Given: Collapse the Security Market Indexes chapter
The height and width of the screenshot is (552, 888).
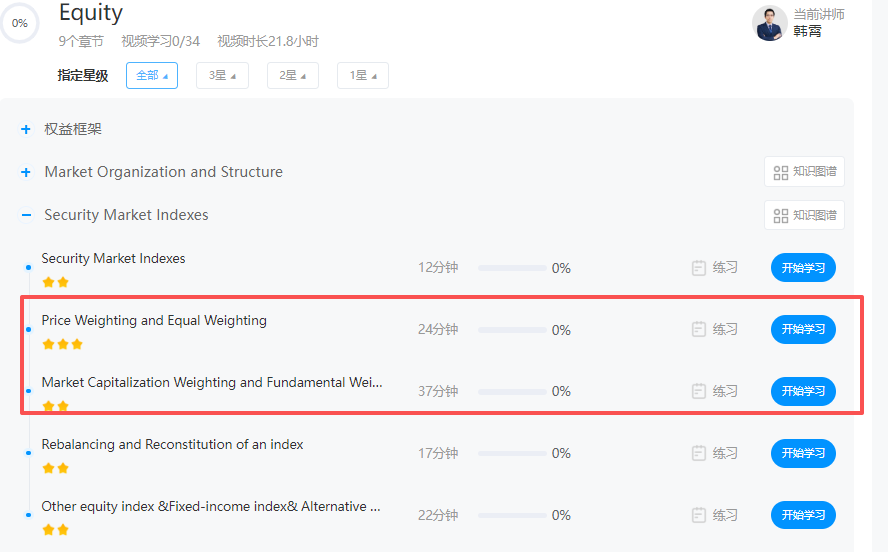Looking at the screenshot, I should click(26, 215).
